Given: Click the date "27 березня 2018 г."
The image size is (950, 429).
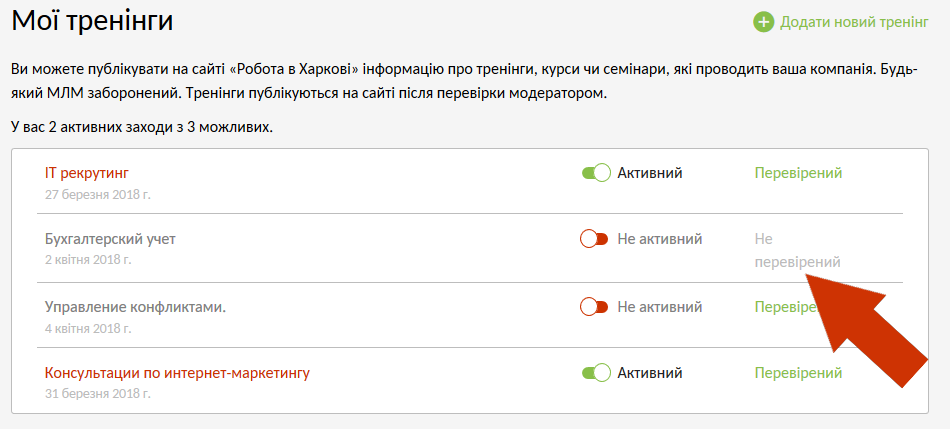Looking at the screenshot, I should pyautogui.click(x=97, y=194).
